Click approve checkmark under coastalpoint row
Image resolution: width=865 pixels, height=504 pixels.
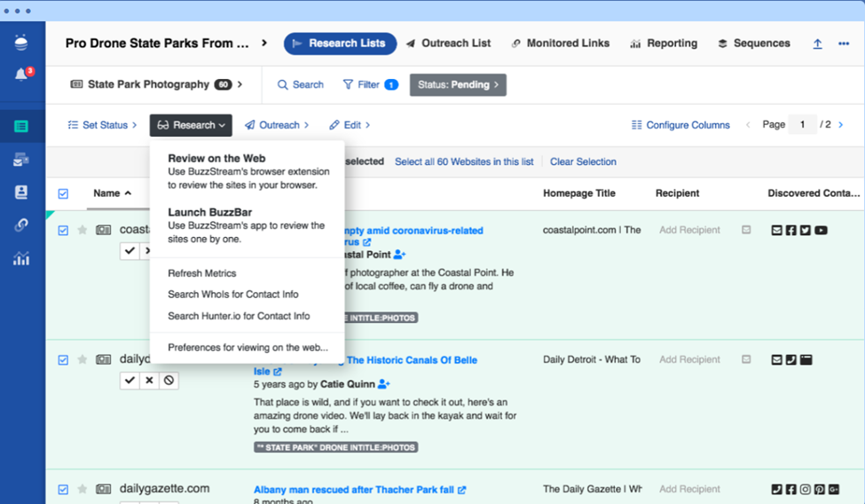pos(130,250)
